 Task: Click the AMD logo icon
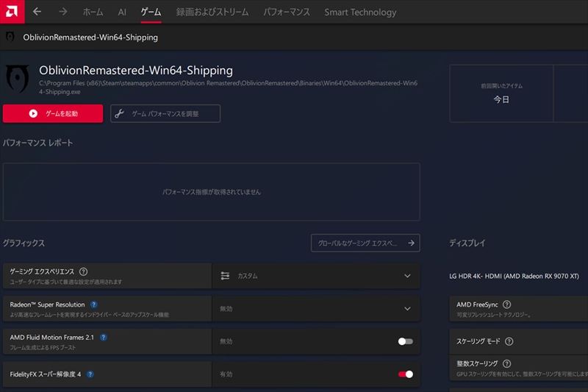click(12, 12)
